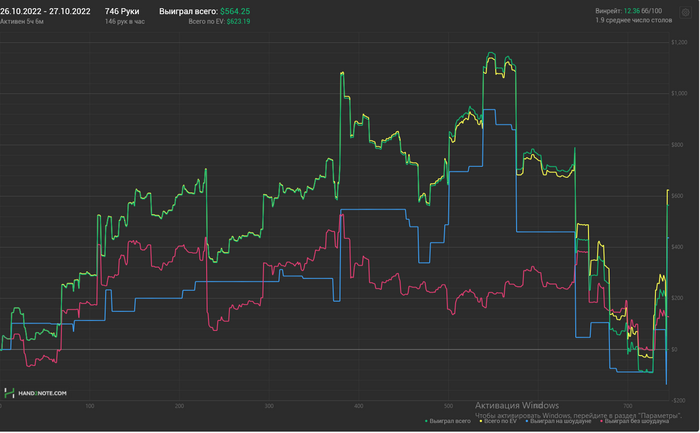Click the 100 x-axis hand label
Image resolution: width=700 pixels, height=433 pixels.
point(90,406)
